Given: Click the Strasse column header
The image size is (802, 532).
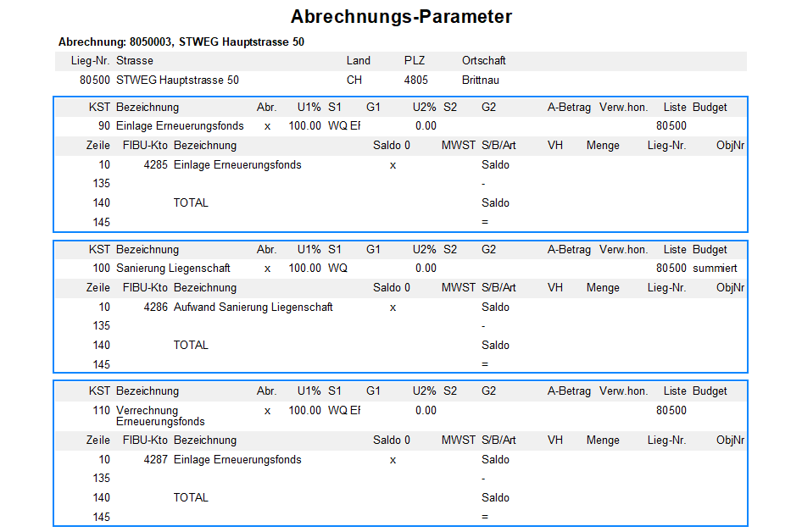Looking at the screenshot, I should 135,61.
